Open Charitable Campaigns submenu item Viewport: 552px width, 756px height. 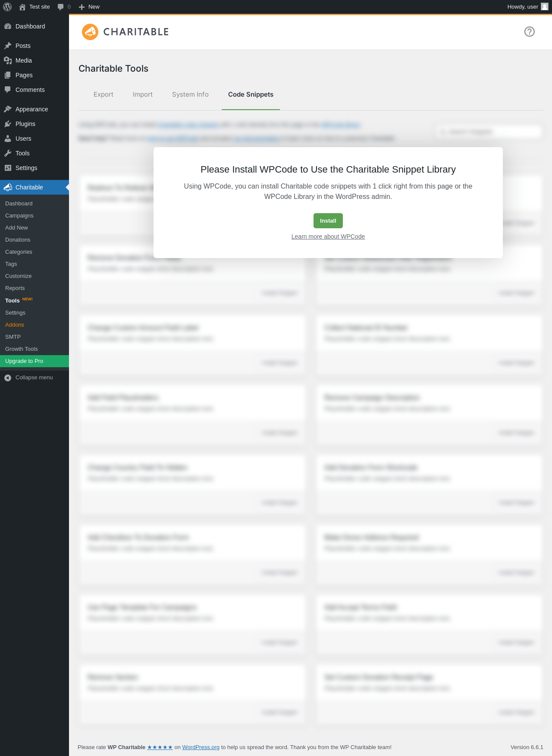34,216
